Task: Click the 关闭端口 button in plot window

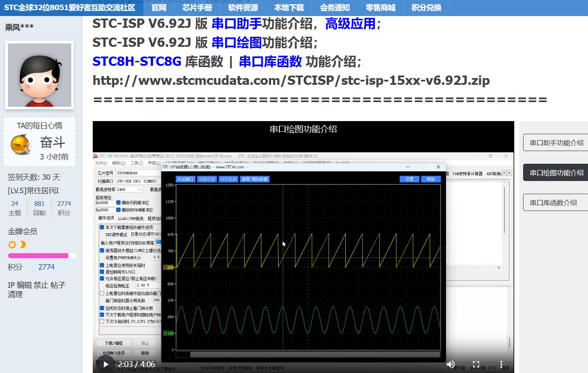Action: pyautogui.click(x=185, y=179)
